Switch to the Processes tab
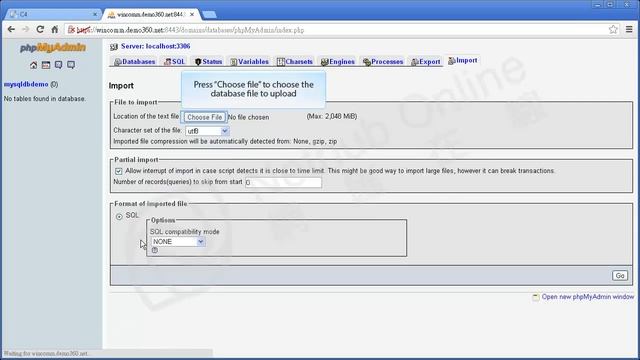 [x=383, y=62]
